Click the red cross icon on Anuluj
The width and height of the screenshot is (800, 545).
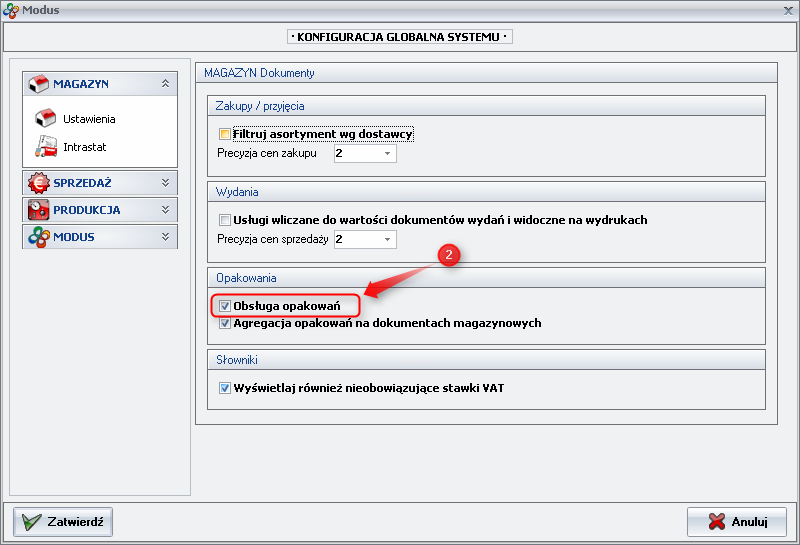pos(717,522)
